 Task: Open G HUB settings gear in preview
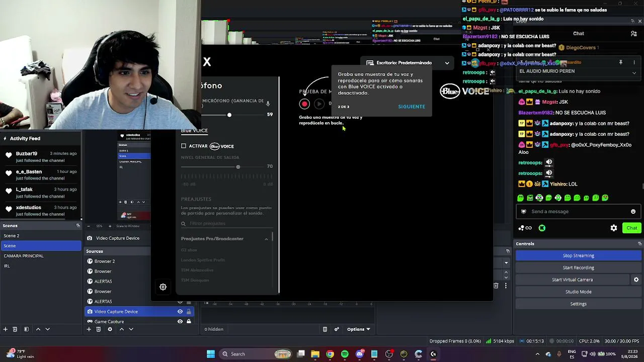pos(163,287)
